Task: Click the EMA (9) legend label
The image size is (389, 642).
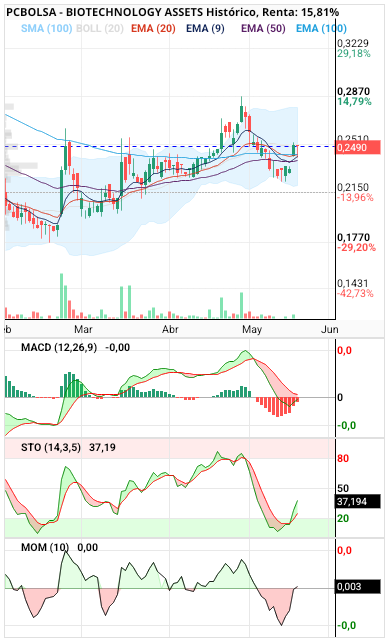Action: 205,29
